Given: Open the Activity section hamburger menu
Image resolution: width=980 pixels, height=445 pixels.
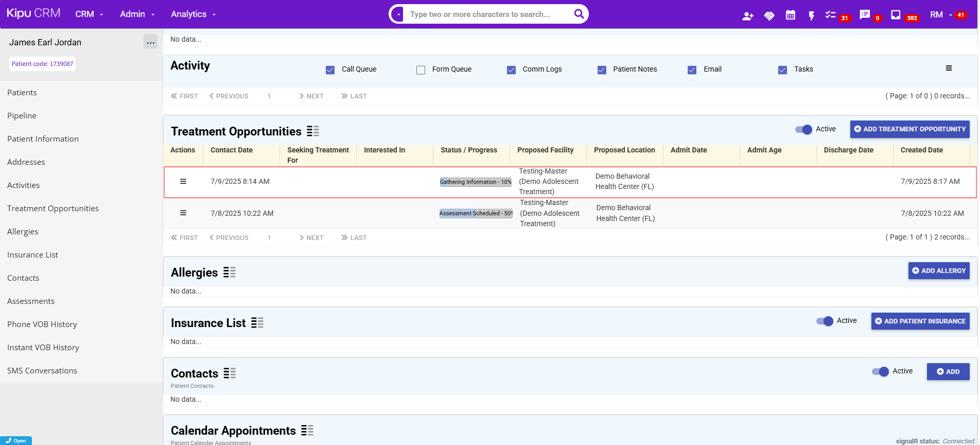Looking at the screenshot, I should point(949,69).
